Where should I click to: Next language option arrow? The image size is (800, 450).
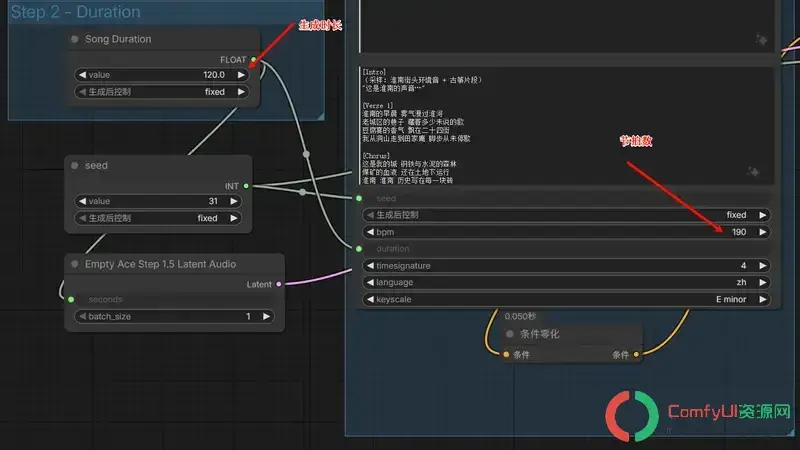point(762,283)
